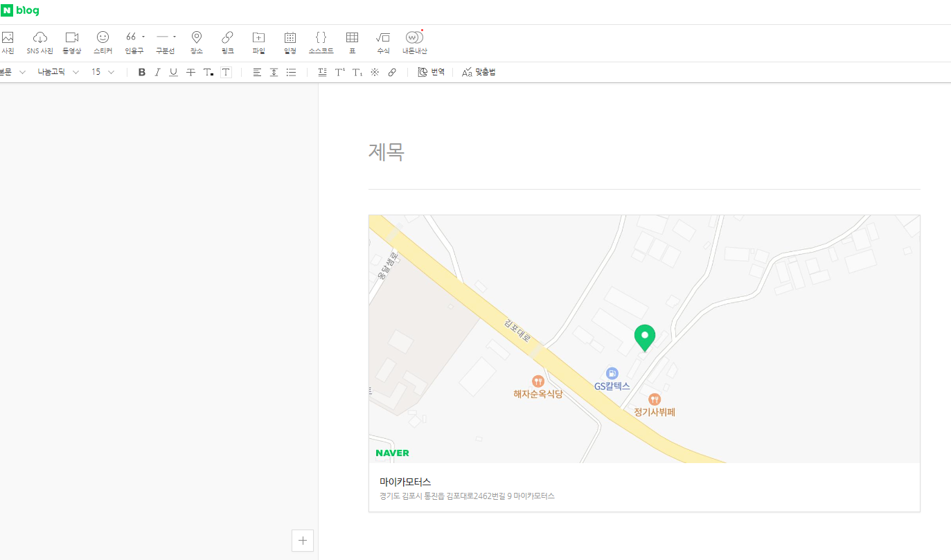This screenshot has width=951, height=560.
Task: Toggle subscript formatting
Action: 357,72
